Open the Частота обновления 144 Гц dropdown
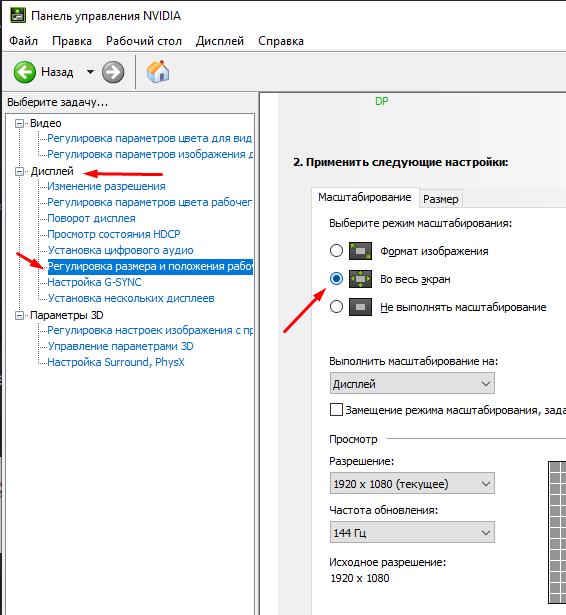566x615 pixels. tap(412, 533)
